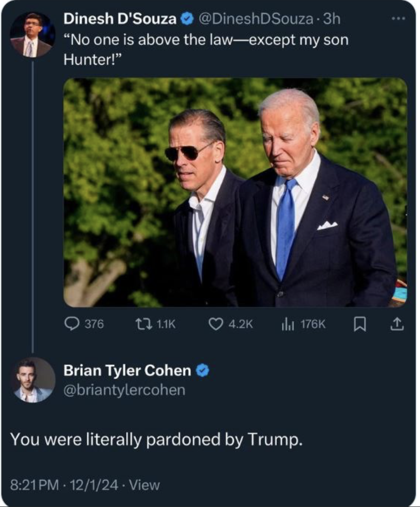Bookmark the Dinesh D'Souza tweet
Screen dimensions: 420x507
coord(360,324)
